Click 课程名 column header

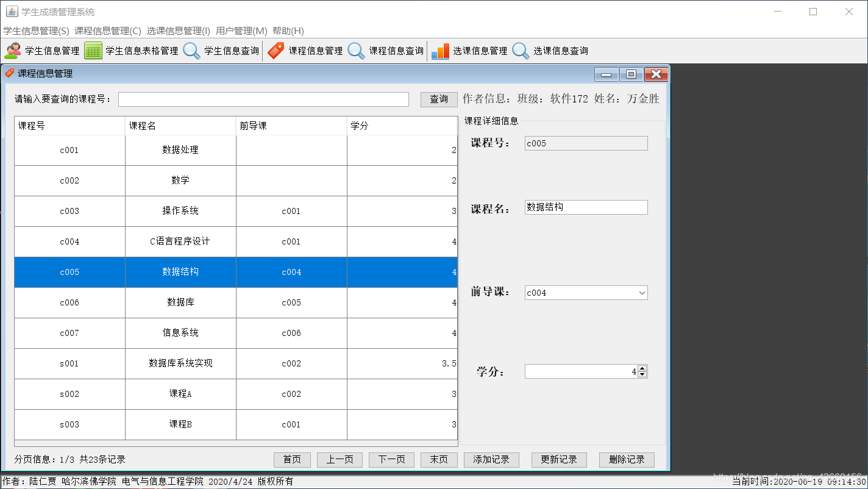point(180,126)
